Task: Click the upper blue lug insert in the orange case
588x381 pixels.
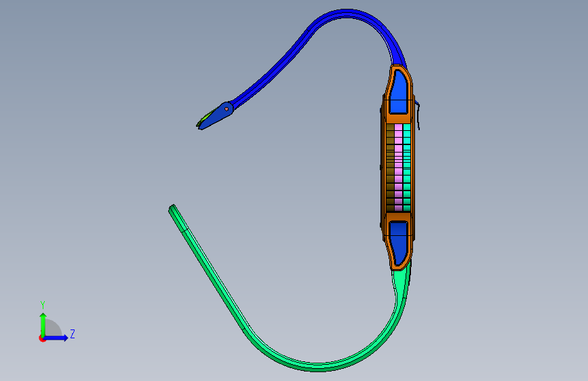Action: [399, 92]
